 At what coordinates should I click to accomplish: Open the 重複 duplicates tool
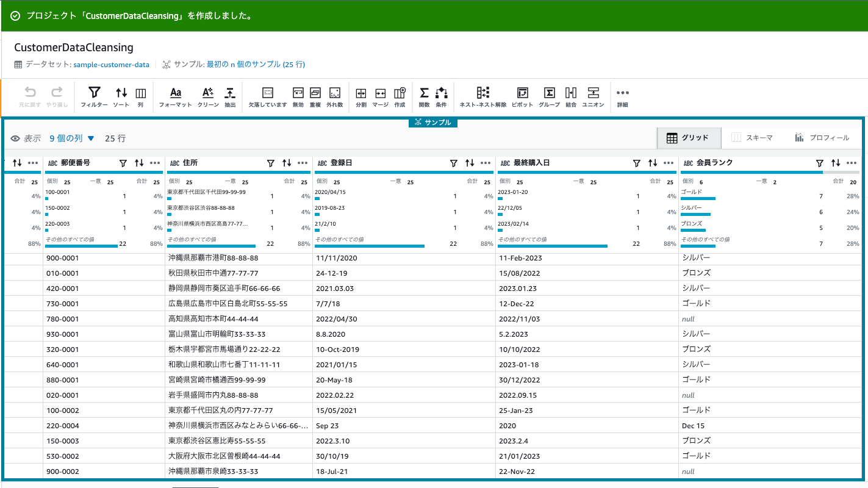[315, 97]
